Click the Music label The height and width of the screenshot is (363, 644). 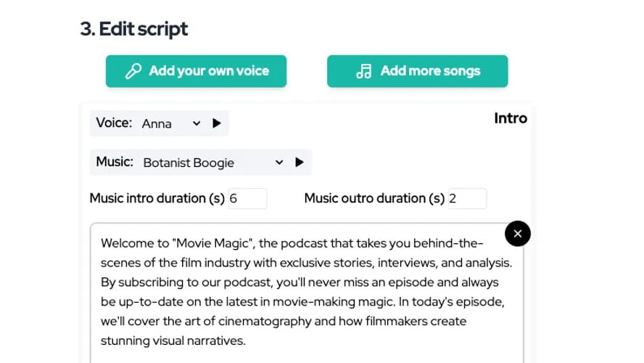[115, 162]
